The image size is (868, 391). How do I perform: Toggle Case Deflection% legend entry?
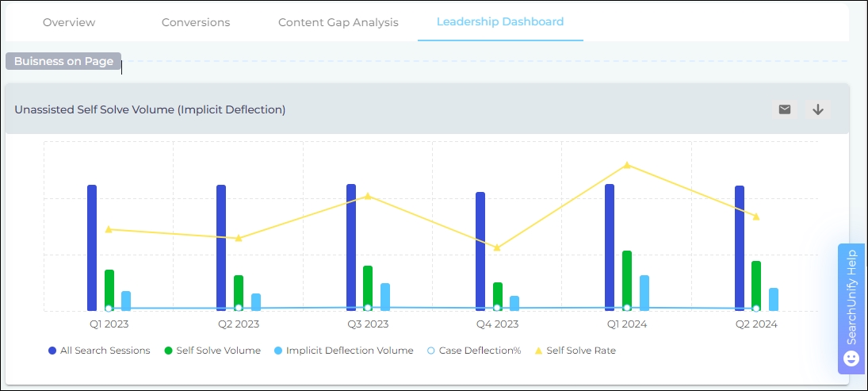coord(473,351)
